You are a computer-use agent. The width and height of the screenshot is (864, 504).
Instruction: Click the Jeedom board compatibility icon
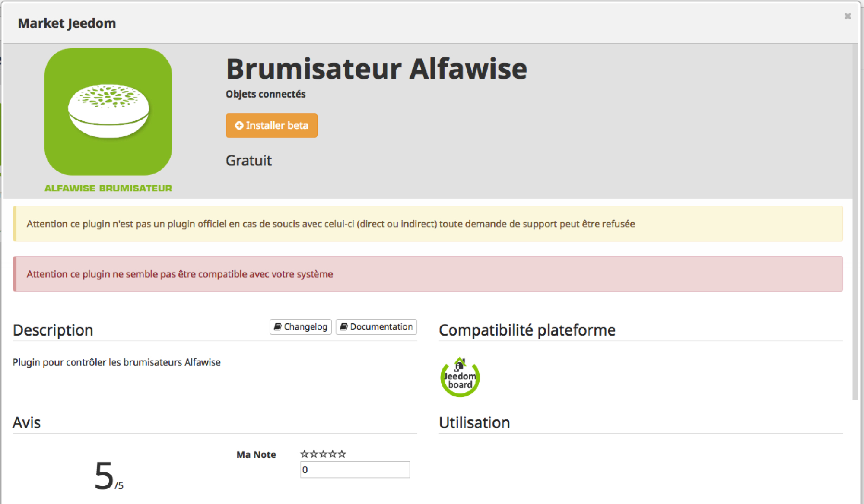pos(460,377)
